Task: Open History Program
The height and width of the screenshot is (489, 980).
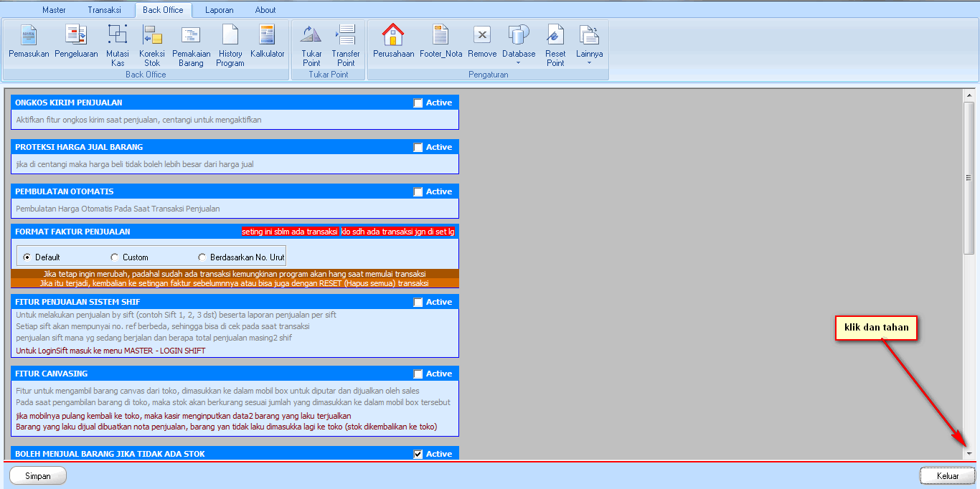Action: click(230, 46)
